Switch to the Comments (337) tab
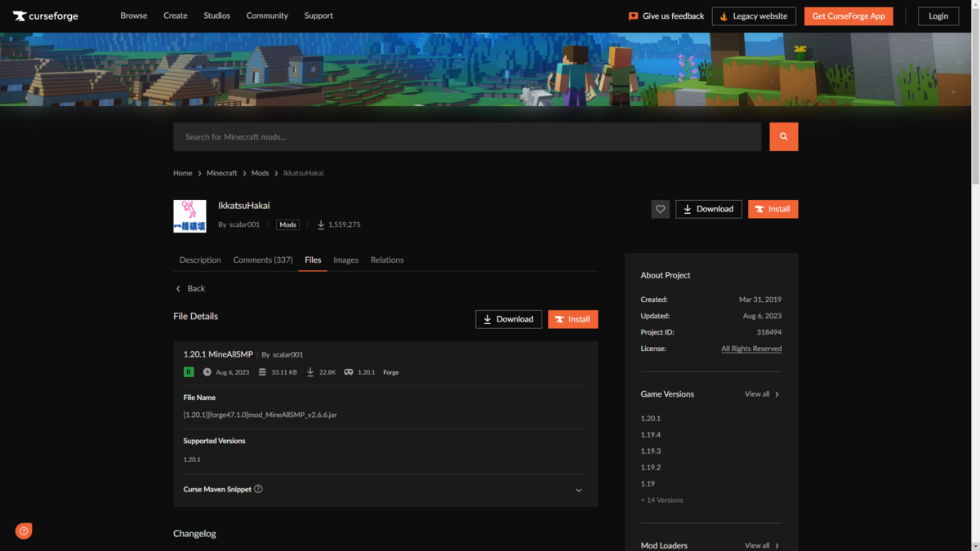The image size is (980, 551). [x=263, y=260]
